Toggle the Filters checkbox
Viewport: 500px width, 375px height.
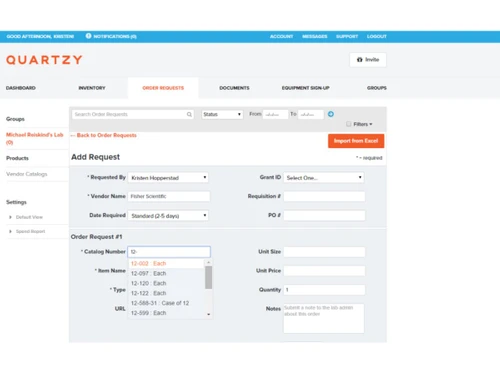coord(349,124)
